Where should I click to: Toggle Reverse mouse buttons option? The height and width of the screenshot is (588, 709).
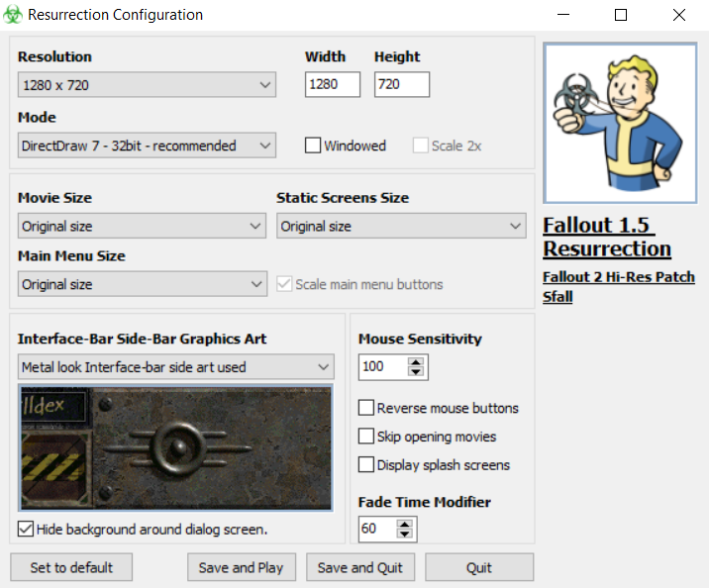(366, 408)
